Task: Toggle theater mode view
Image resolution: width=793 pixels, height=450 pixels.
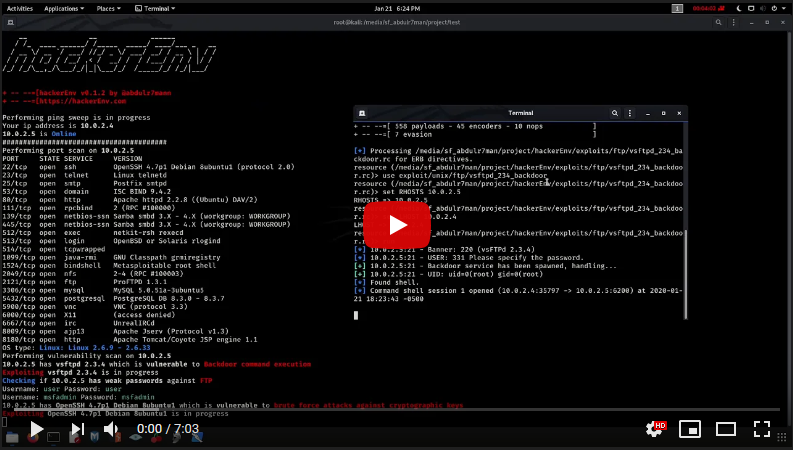Action: (x=726, y=429)
